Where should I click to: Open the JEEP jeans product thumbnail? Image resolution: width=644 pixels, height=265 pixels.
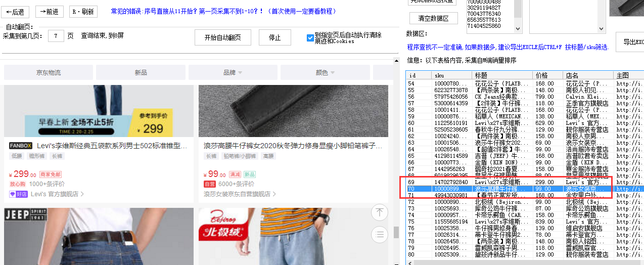tap(99, 236)
